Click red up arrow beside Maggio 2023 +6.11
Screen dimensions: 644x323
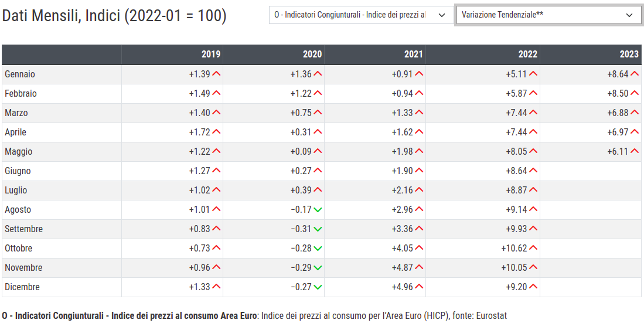633,152
